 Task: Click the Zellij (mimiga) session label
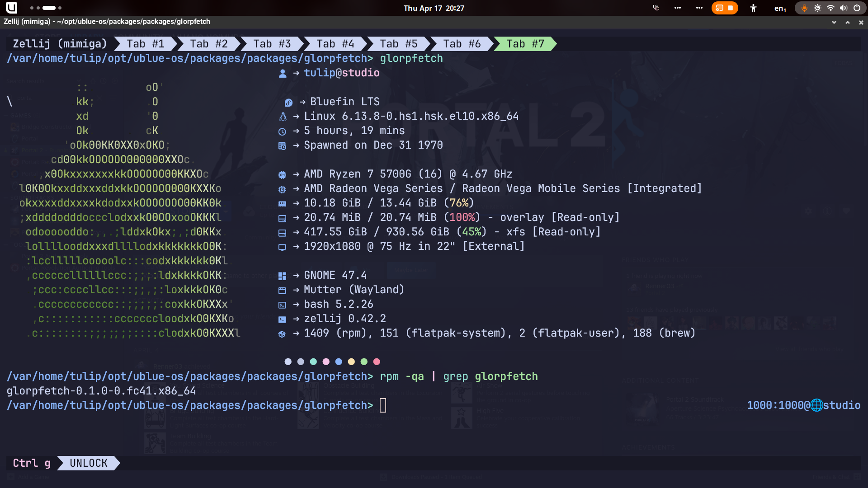tap(60, 44)
